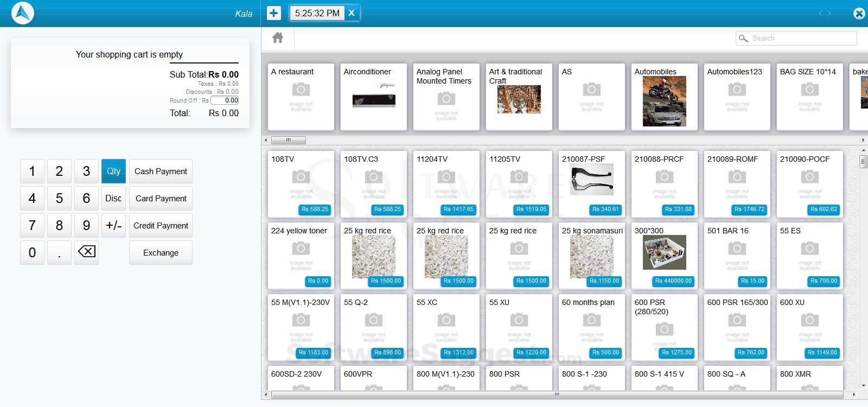Select the 5:25:32 PM order tab

[318, 13]
